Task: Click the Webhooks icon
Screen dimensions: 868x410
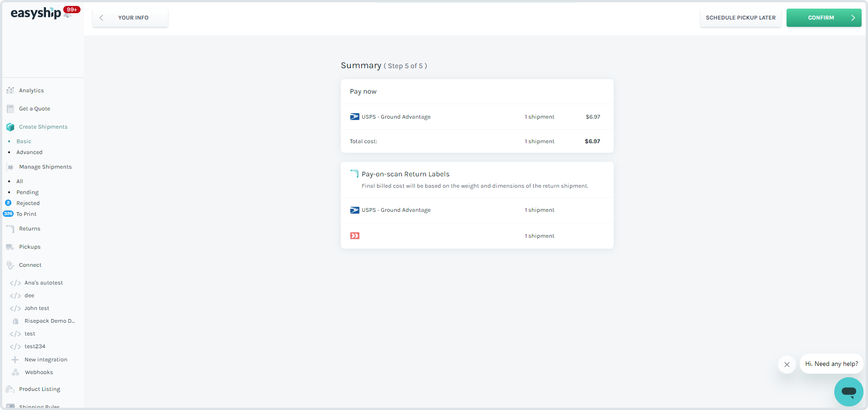Action: (15, 372)
